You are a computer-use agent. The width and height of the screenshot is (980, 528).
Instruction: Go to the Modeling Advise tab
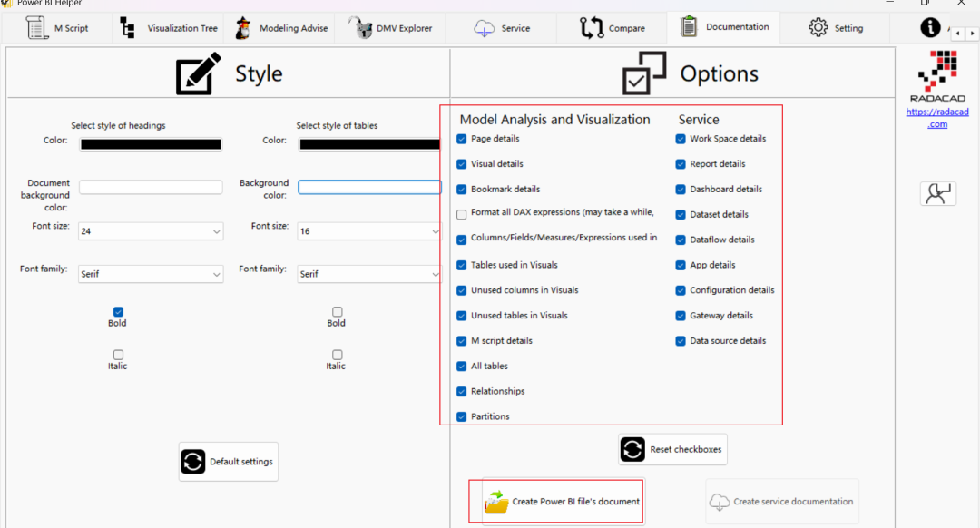[x=281, y=28]
